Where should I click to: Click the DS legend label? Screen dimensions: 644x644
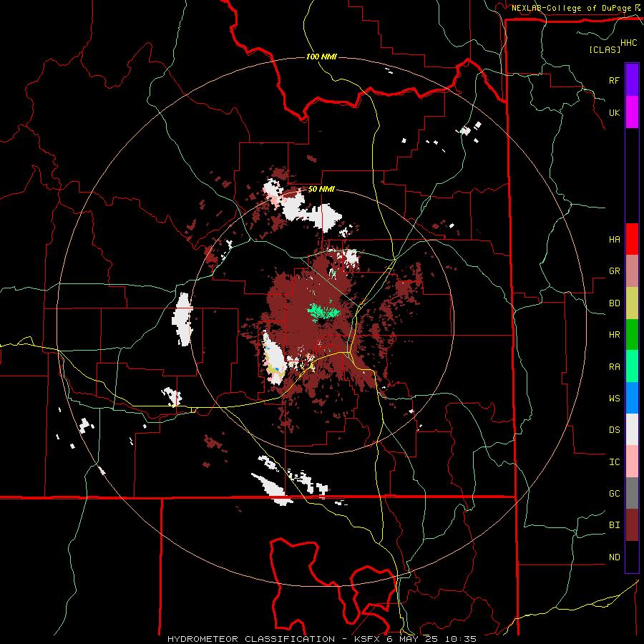614,430
